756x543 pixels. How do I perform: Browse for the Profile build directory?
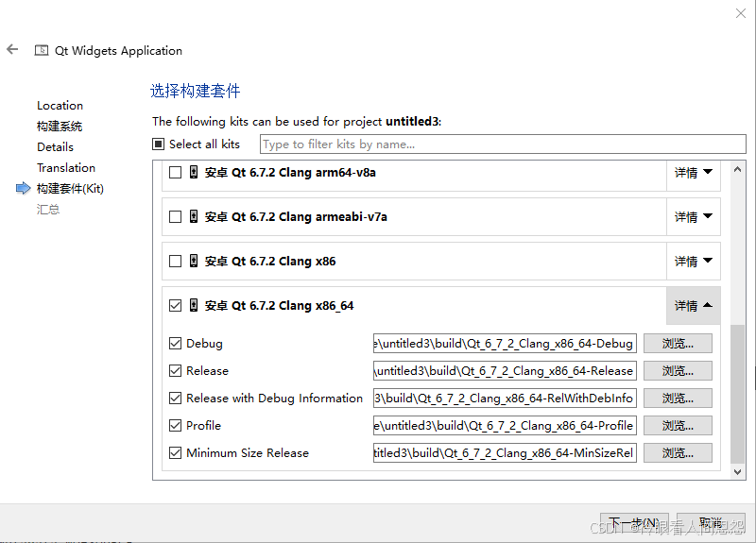click(678, 426)
